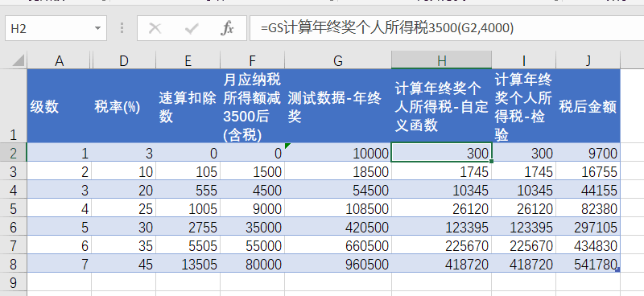This screenshot has height=296, width=644.
Task: Click cell J6 with value 297105
Action: 588,227
